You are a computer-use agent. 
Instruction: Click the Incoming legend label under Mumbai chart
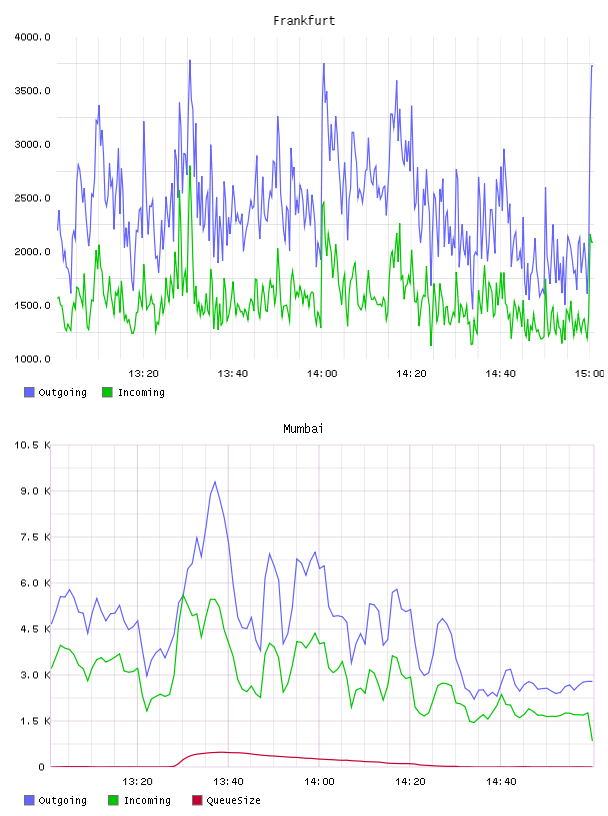[147, 800]
